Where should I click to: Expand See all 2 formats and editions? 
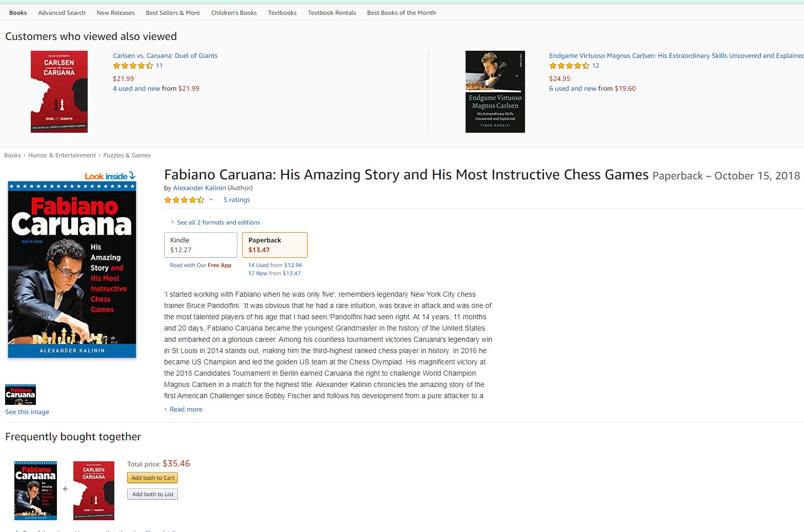coord(218,222)
